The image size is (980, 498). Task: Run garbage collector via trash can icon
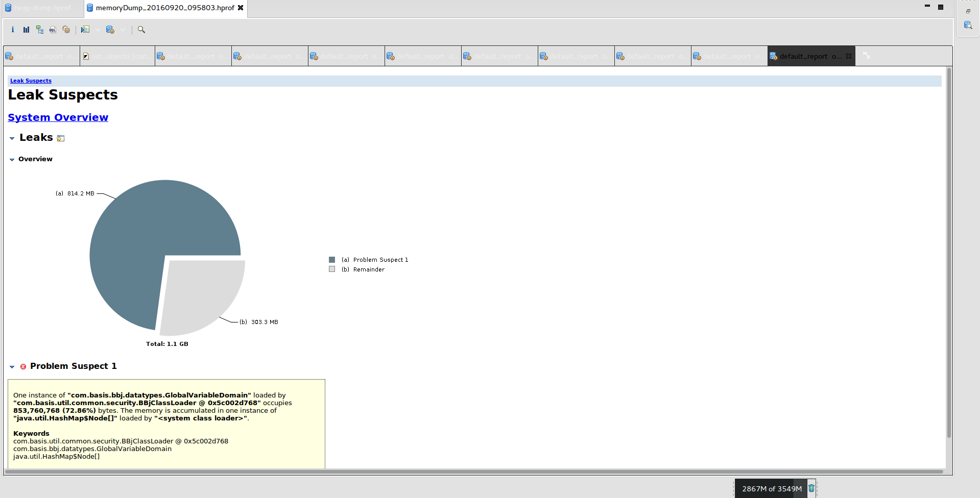click(x=811, y=488)
